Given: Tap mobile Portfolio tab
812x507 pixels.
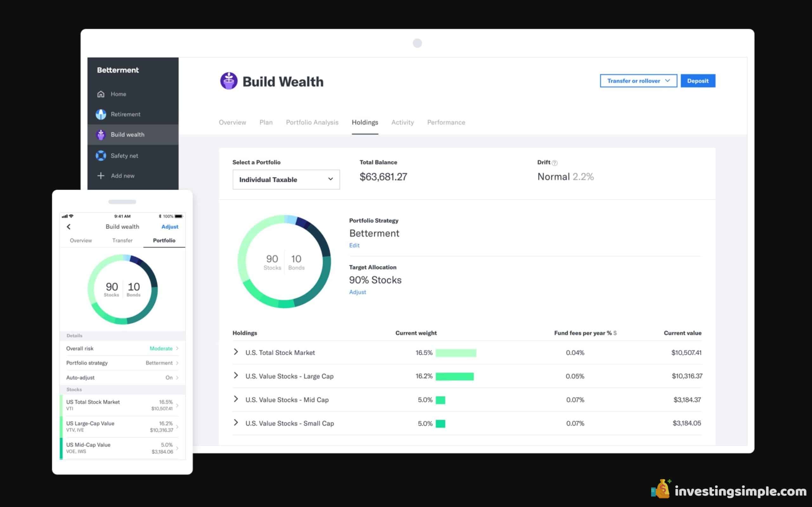Looking at the screenshot, I should [x=164, y=240].
